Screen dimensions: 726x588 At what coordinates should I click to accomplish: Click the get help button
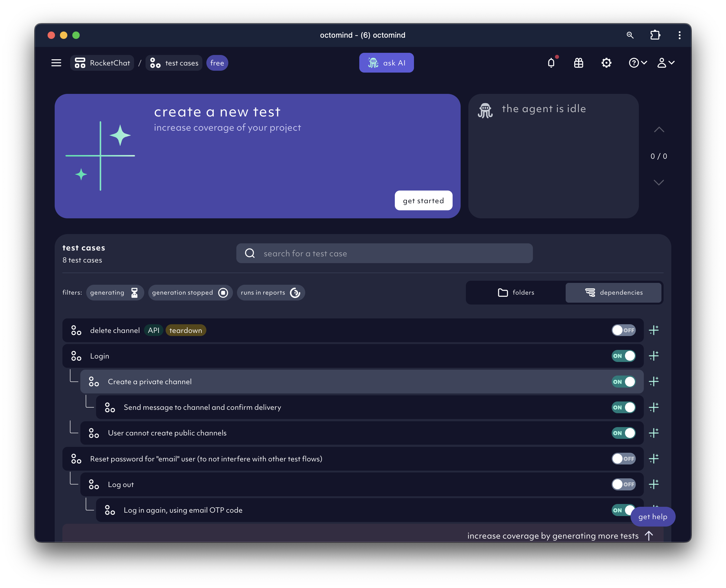click(x=652, y=517)
